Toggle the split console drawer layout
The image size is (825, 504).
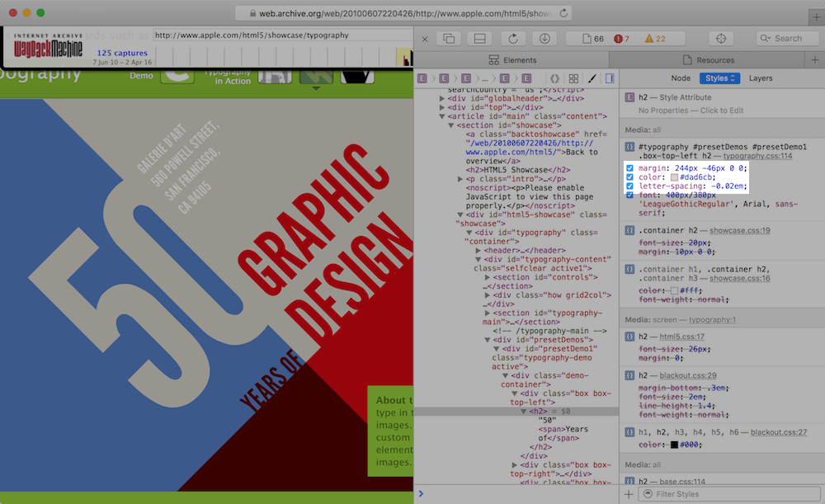[479, 39]
